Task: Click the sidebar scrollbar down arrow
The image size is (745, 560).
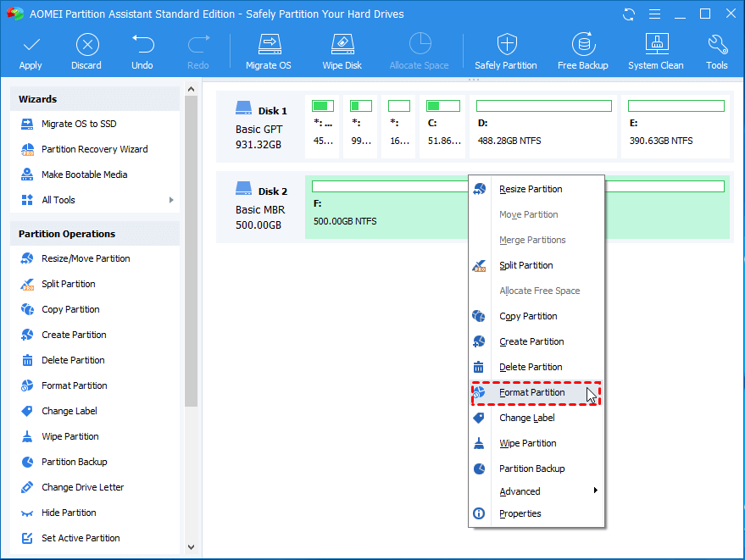Action: [191, 547]
